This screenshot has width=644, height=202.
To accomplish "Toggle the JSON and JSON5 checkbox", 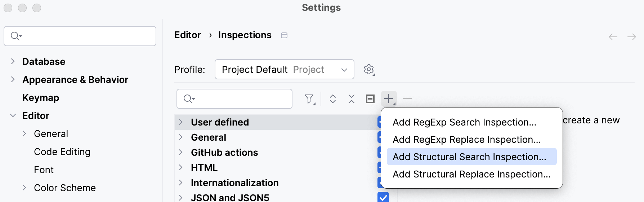I will click(383, 197).
